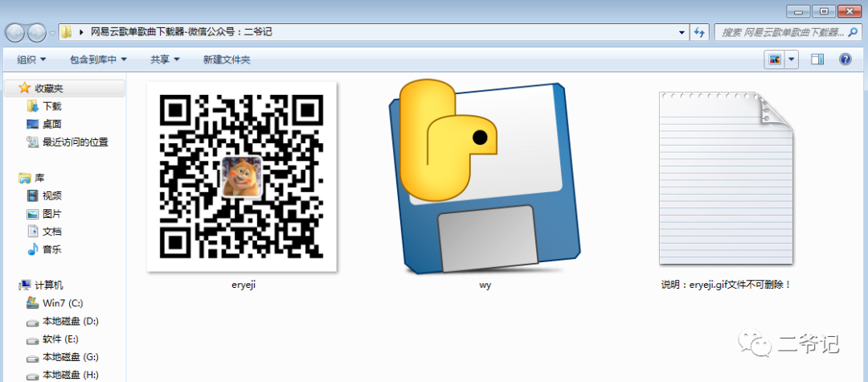Click file name eryeji
The image size is (868, 382).
243,285
